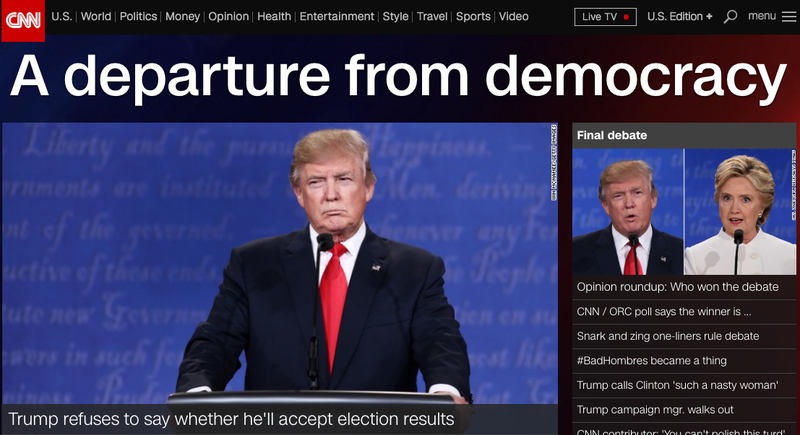Read '#BadHombres became a thing' story
The image size is (800, 435).
pyautogui.click(x=652, y=361)
